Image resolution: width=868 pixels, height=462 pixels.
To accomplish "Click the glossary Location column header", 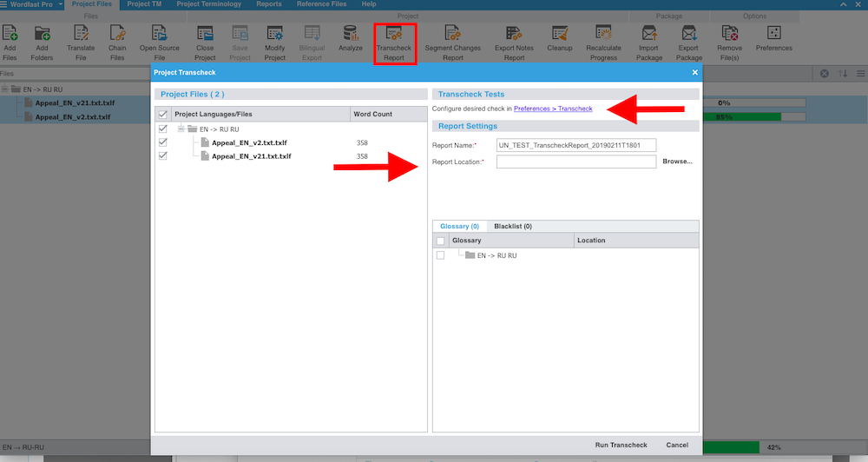I will pos(636,241).
